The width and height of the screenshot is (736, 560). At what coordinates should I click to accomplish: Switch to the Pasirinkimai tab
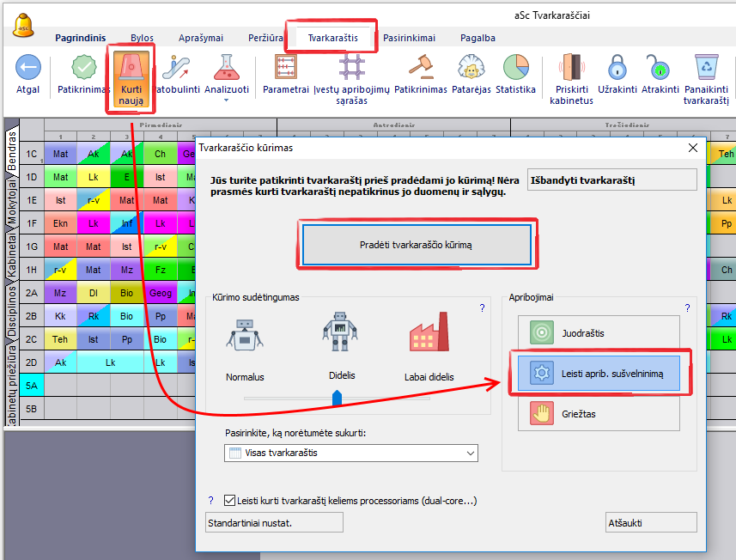tap(409, 38)
